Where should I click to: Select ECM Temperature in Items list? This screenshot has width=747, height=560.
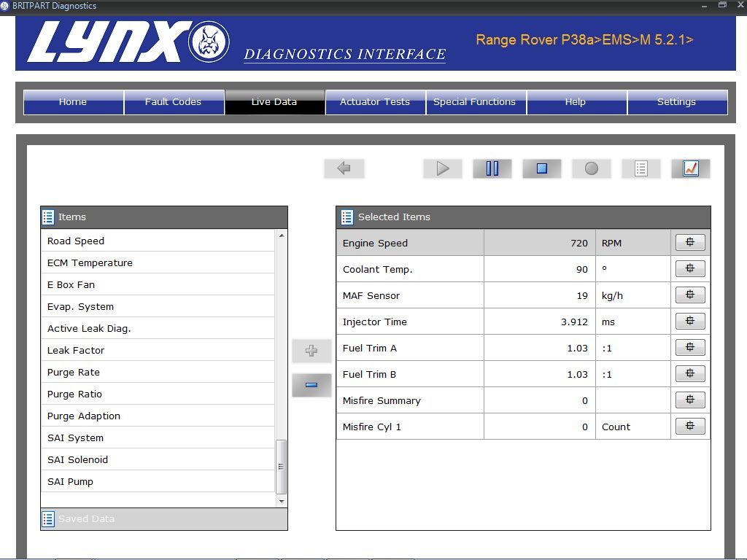tap(158, 262)
